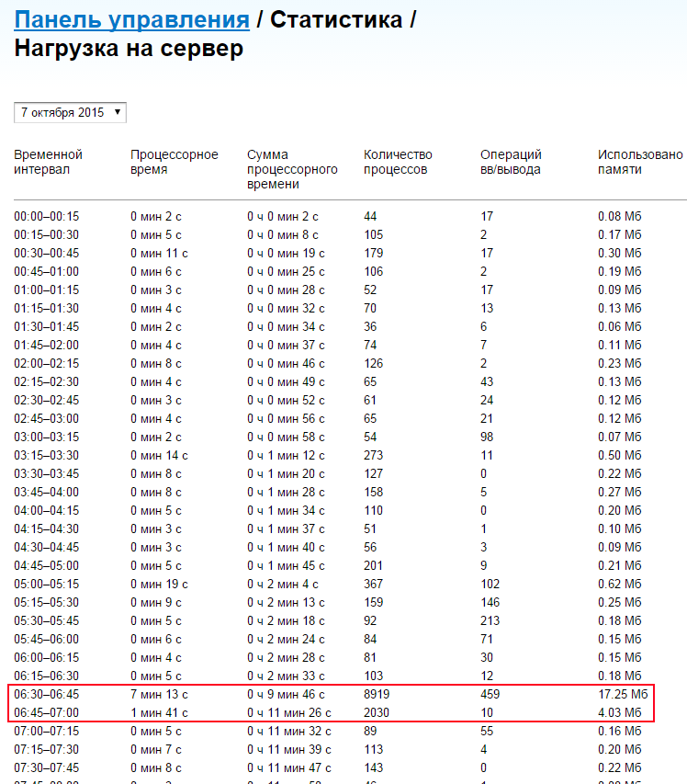Click the Количество процессов column header
This screenshot has height=784, width=687.
click(x=398, y=162)
